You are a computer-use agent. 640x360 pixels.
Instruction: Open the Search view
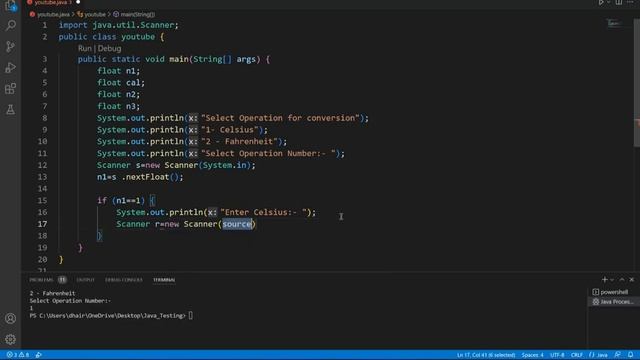tap(10, 25)
